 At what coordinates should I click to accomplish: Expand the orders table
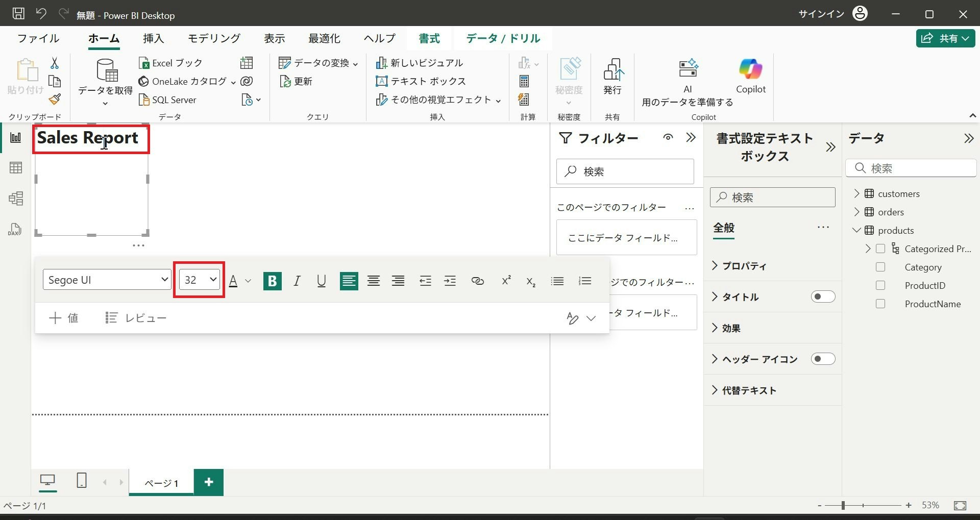click(x=856, y=212)
